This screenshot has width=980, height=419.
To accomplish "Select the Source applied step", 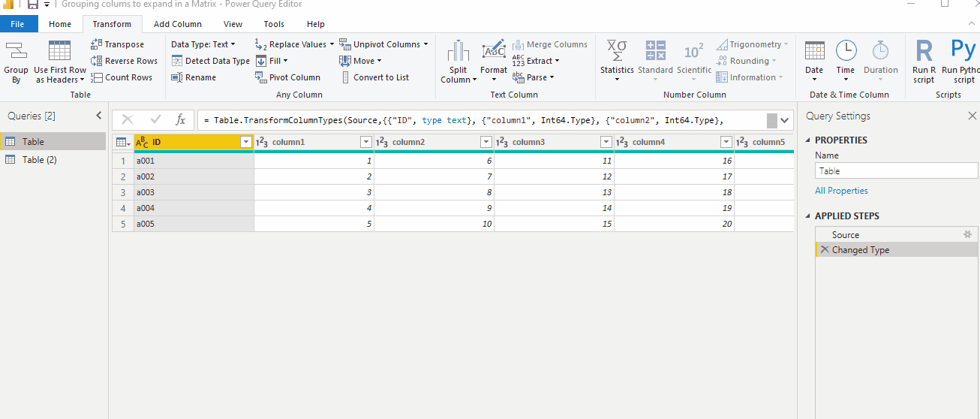I will point(897,235).
